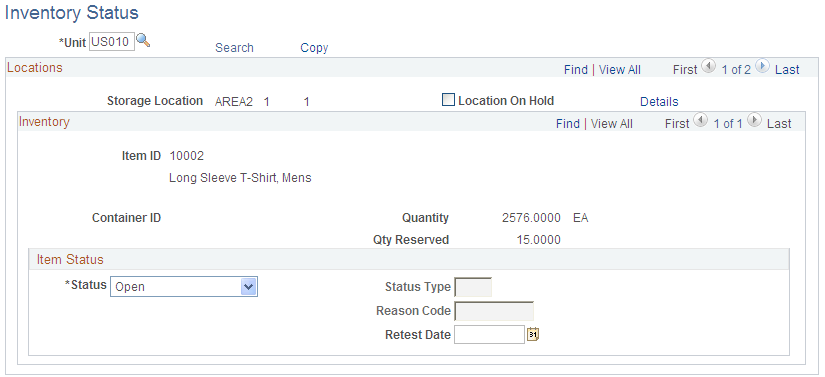Click the Copy link
The height and width of the screenshot is (377, 825).
point(314,48)
